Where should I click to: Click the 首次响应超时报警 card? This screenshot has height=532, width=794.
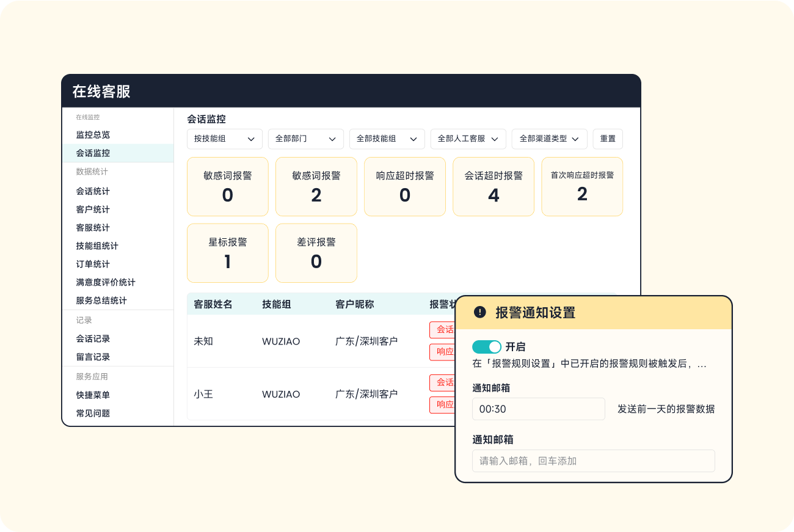click(582, 186)
